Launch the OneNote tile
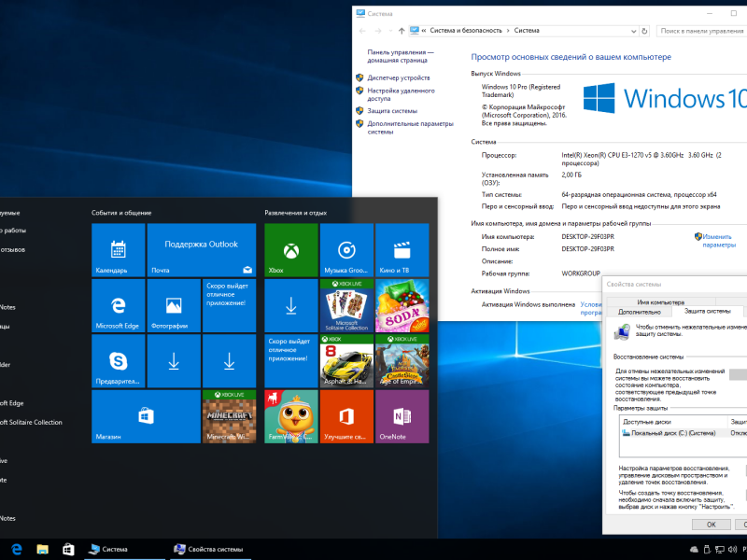This screenshot has height=560, width=747. [402, 416]
